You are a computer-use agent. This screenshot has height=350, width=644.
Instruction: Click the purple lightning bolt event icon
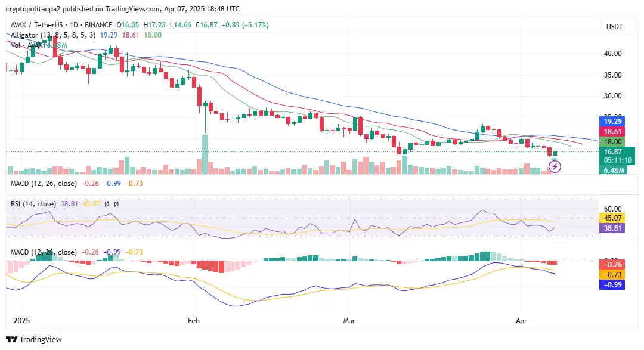555,167
